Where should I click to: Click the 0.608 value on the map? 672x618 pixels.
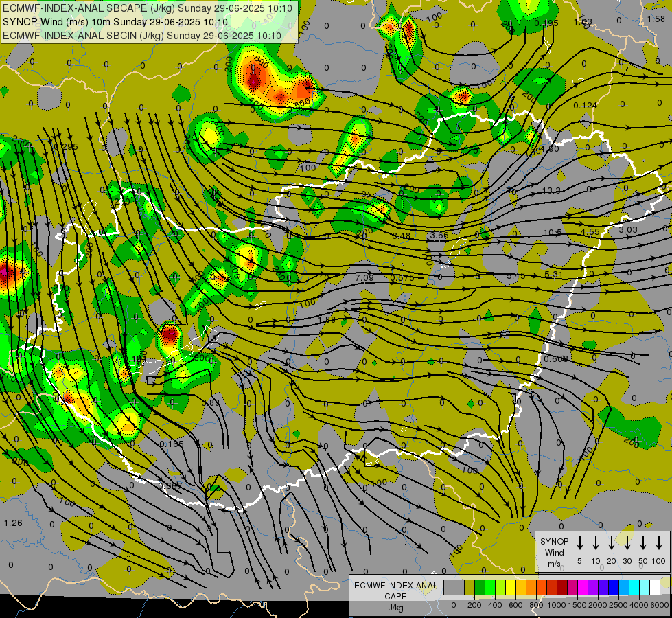click(556, 358)
